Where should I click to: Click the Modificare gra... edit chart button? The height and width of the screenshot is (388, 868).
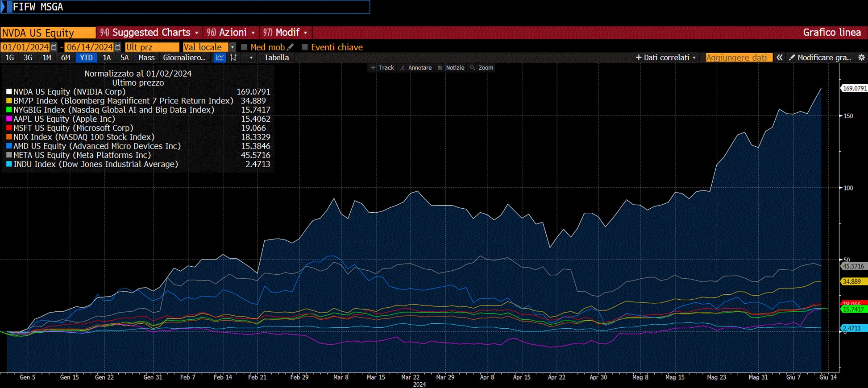[x=820, y=58]
